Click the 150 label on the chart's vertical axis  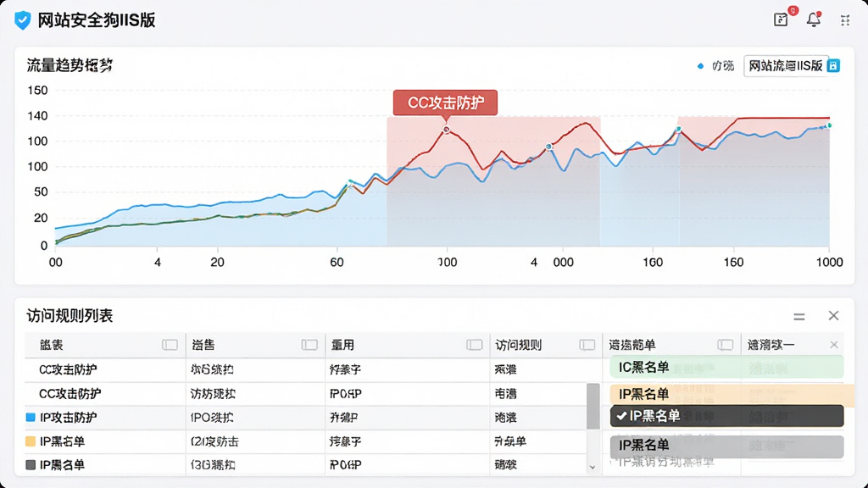(37, 90)
